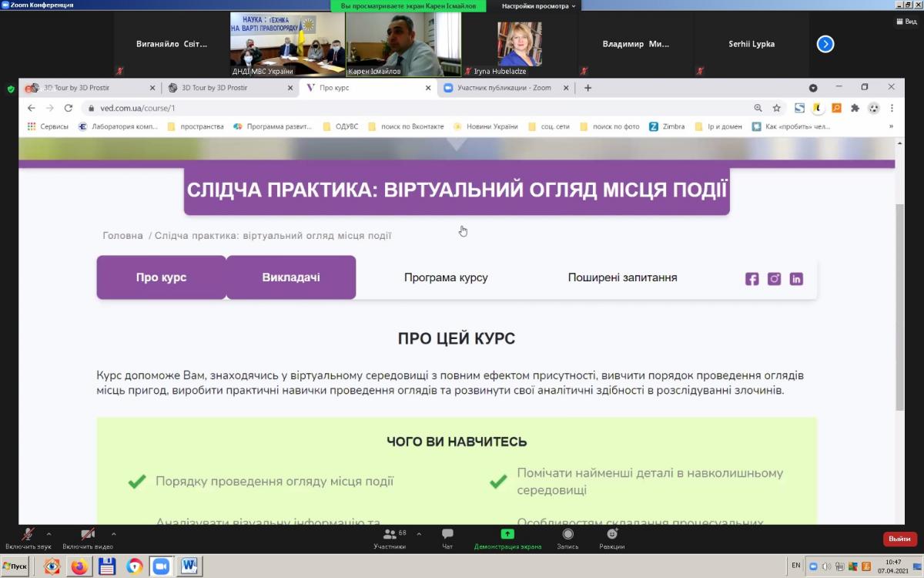Click the browser address bar with ved.com.ua

pyautogui.click(x=385, y=109)
